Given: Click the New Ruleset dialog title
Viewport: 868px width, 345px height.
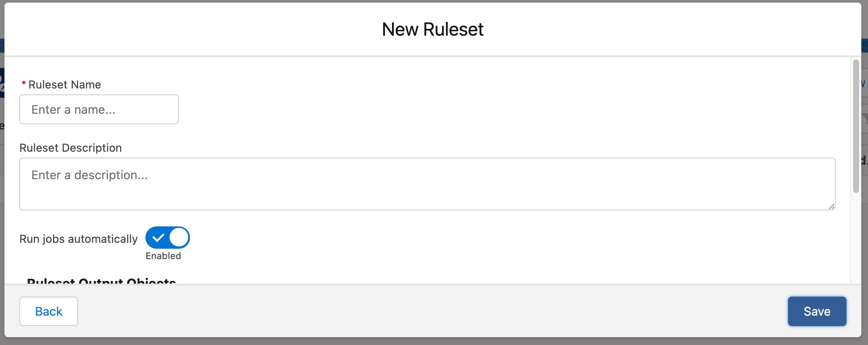Looking at the screenshot, I should tap(433, 29).
